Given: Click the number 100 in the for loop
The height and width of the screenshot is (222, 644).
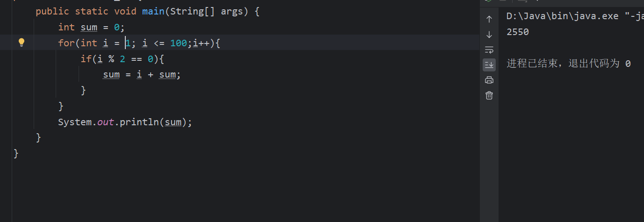Looking at the screenshot, I should pyautogui.click(x=179, y=43).
